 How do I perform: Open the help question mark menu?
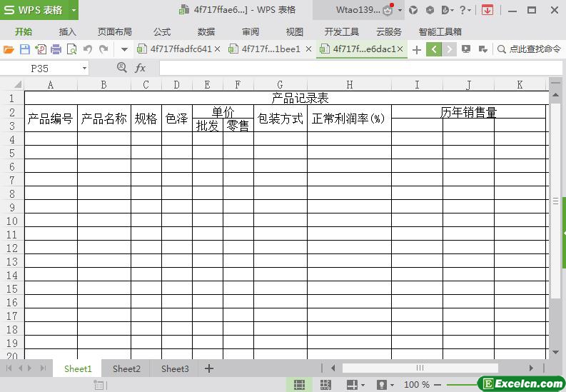[x=465, y=10]
